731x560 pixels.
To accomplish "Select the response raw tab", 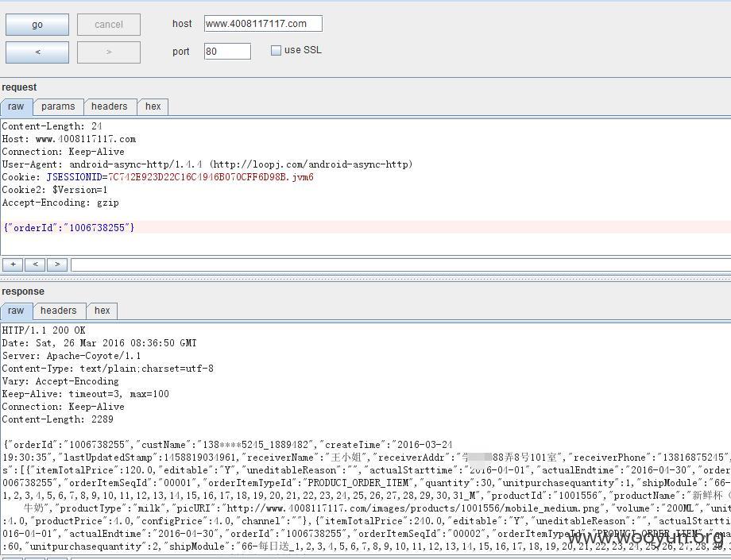I will pos(16,311).
